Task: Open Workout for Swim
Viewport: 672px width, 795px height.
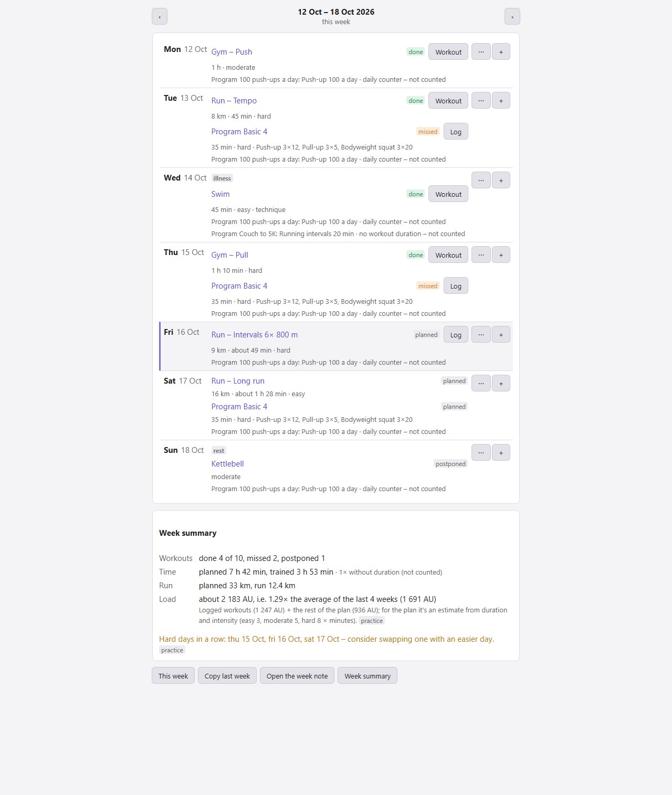Action: (448, 194)
